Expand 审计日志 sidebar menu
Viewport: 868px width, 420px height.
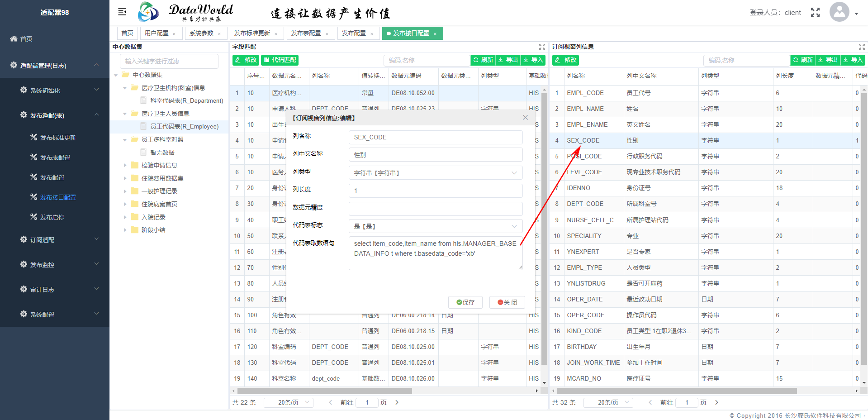(x=55, y=290)
